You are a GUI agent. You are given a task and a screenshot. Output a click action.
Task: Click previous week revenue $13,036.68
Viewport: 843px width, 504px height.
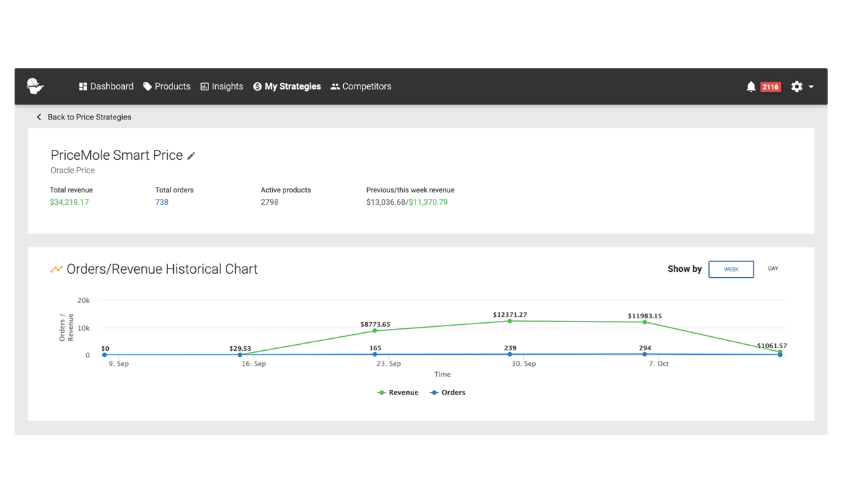pos(386,202)
